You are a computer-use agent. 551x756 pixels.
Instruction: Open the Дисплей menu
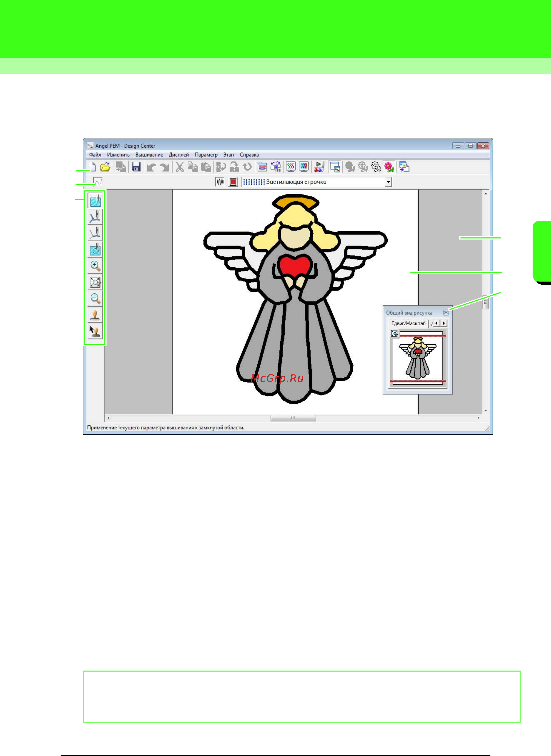pos(179,155)
